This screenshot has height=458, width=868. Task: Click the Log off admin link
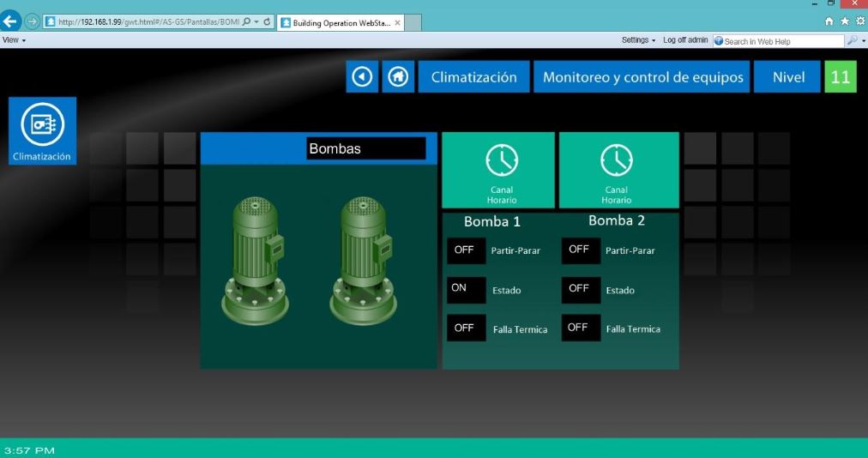coord(685,40)
